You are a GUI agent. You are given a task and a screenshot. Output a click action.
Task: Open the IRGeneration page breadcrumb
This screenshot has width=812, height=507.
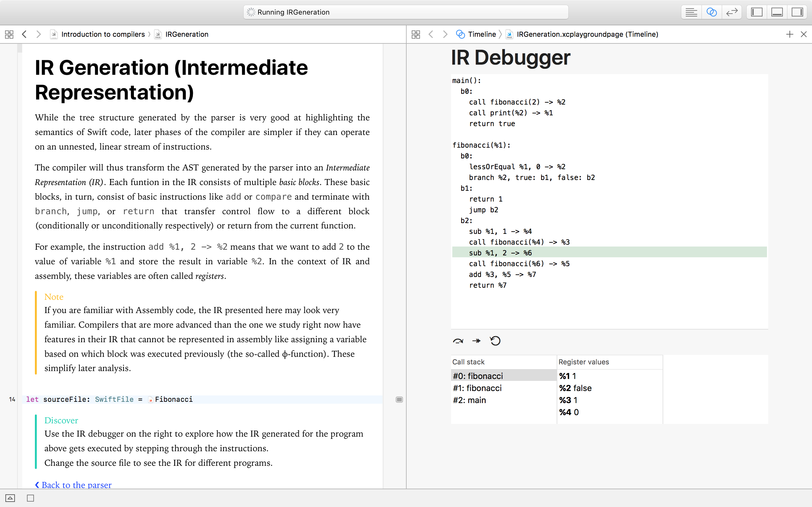187,34
